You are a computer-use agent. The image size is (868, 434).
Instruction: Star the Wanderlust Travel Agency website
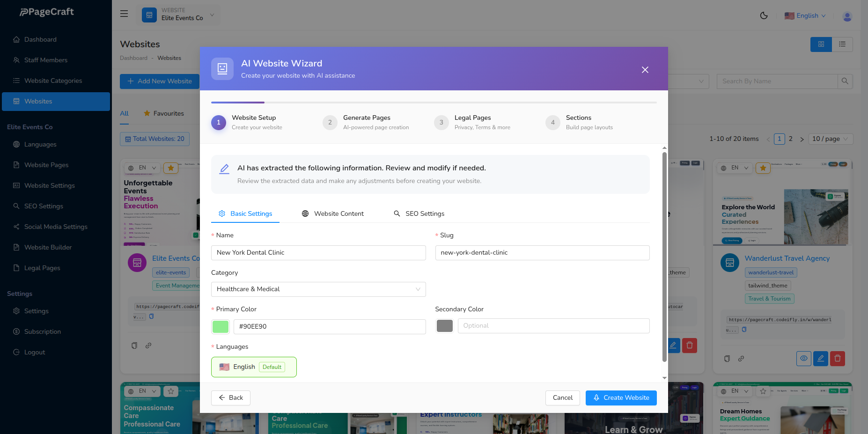pos(763,168)
